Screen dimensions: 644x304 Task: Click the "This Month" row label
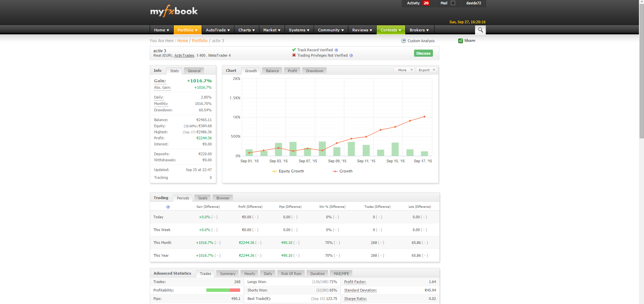[162, 243]
